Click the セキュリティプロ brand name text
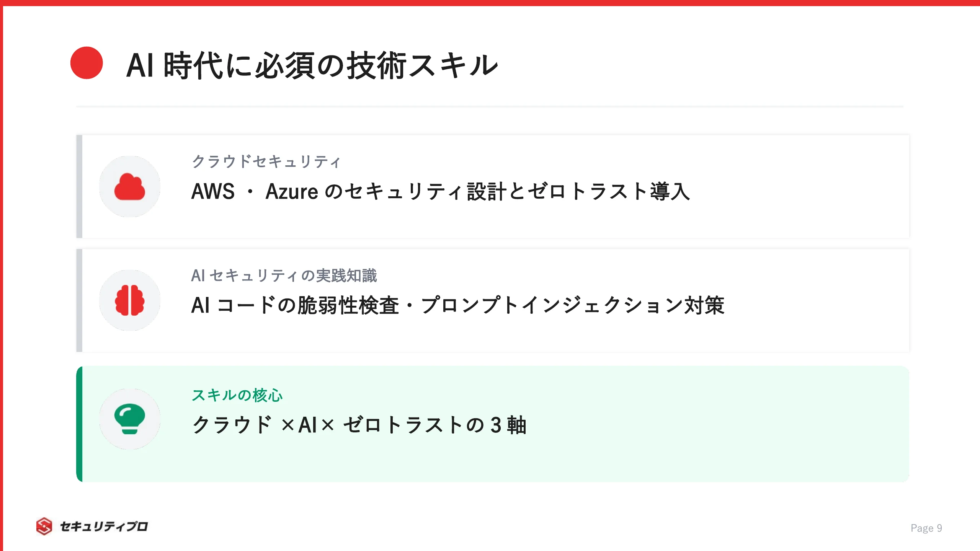Image resolution: width=980 pixels, height=551 pixels. point(104,527)
